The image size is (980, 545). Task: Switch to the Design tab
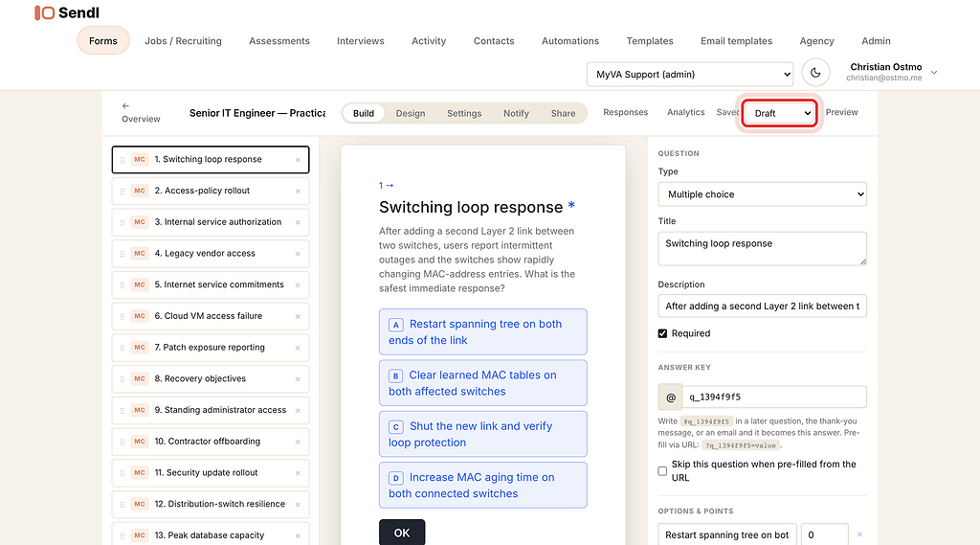410,113
